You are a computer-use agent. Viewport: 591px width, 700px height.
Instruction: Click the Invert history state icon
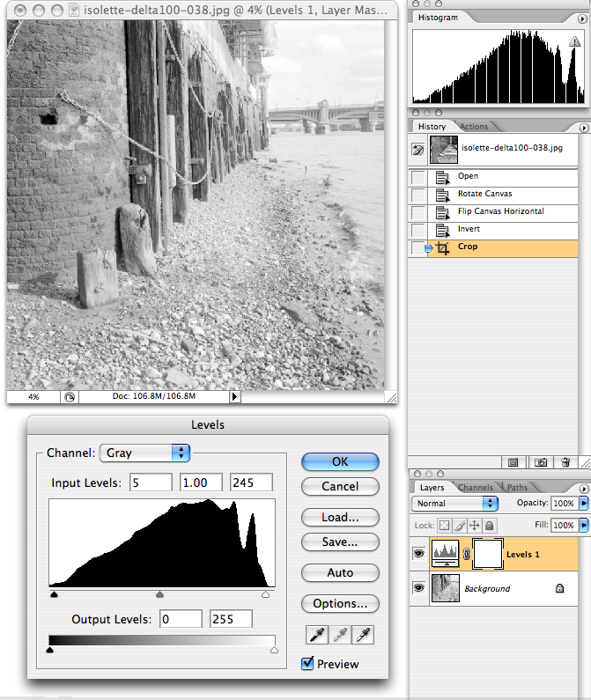coord(443,231)
